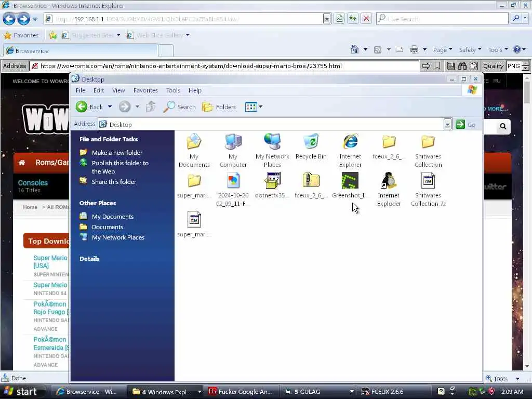The image size is (532, 399).
Task: Open IE Safety menu dropdown
Action: [470, 50]
